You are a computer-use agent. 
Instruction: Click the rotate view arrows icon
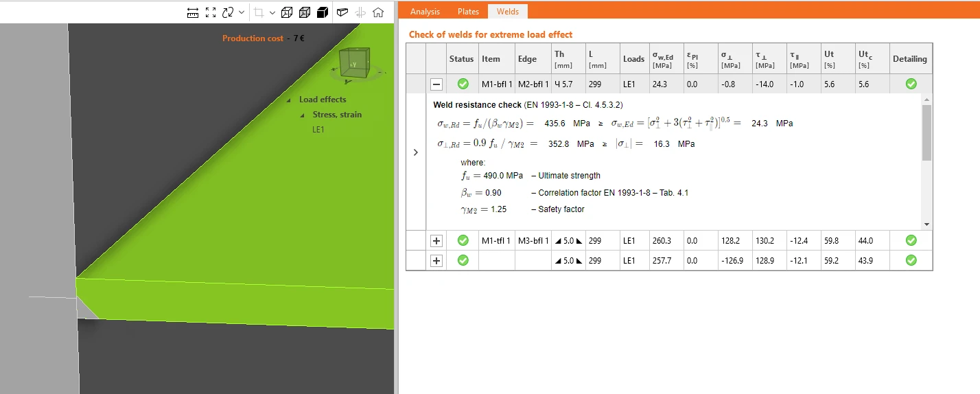pyautogui.click(x=229, y=12)
